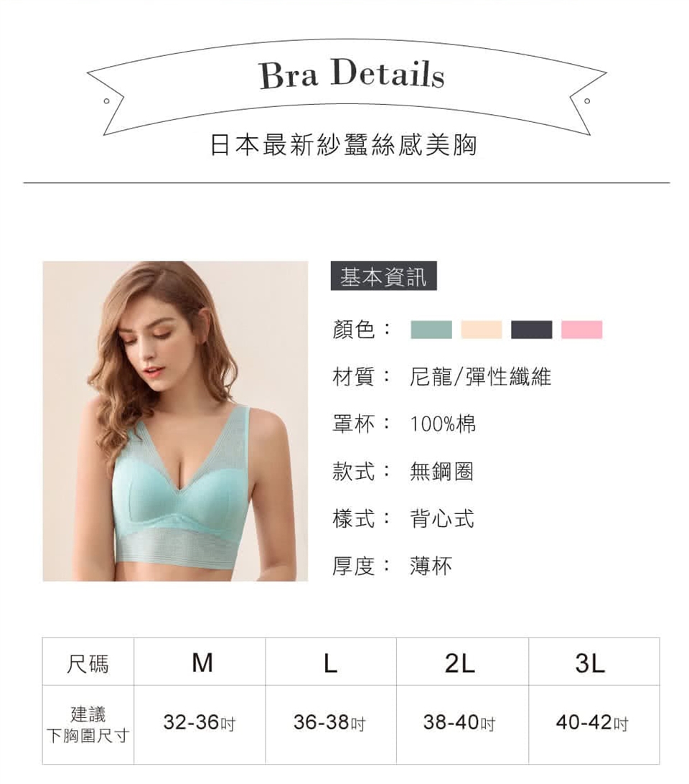Click the 日本最新紗蠶絲感美胸 subtitle
The image size is (689, 784).
click(344, 145)
